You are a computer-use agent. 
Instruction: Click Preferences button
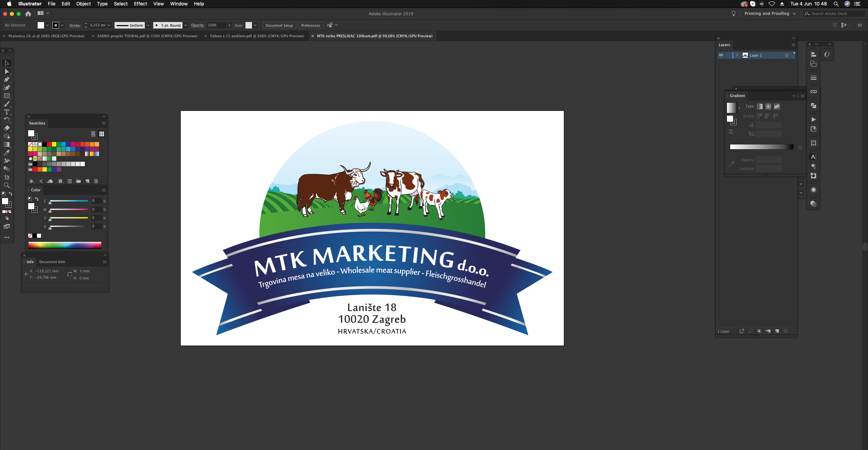tap(311, 25)
